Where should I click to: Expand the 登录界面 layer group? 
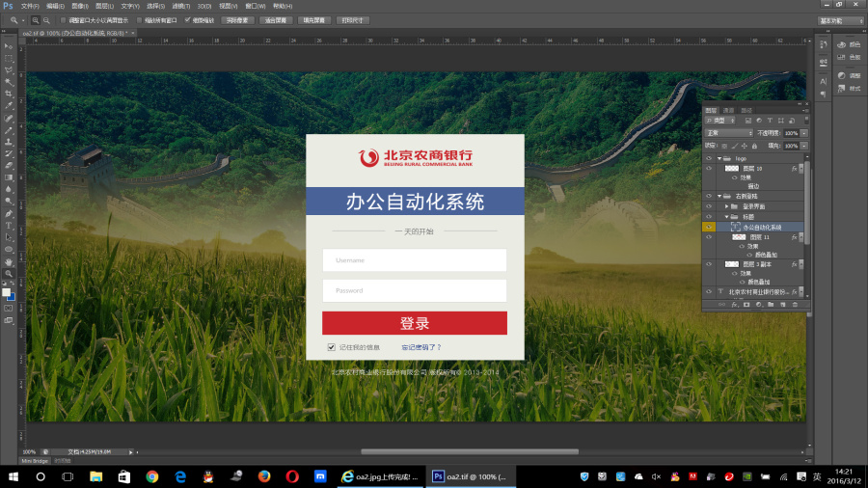pos(727,206)
